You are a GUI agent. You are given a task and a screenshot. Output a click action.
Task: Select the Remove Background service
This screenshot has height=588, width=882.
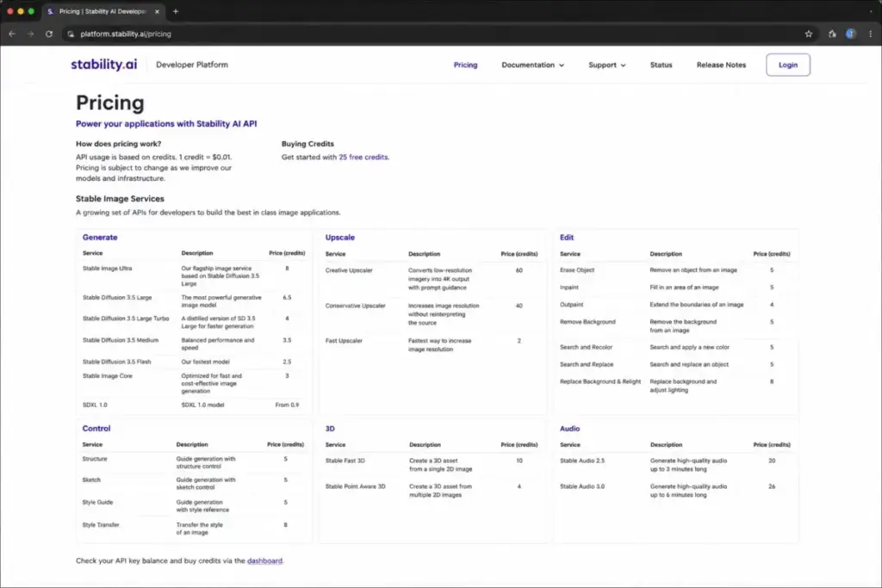point(587,321)
